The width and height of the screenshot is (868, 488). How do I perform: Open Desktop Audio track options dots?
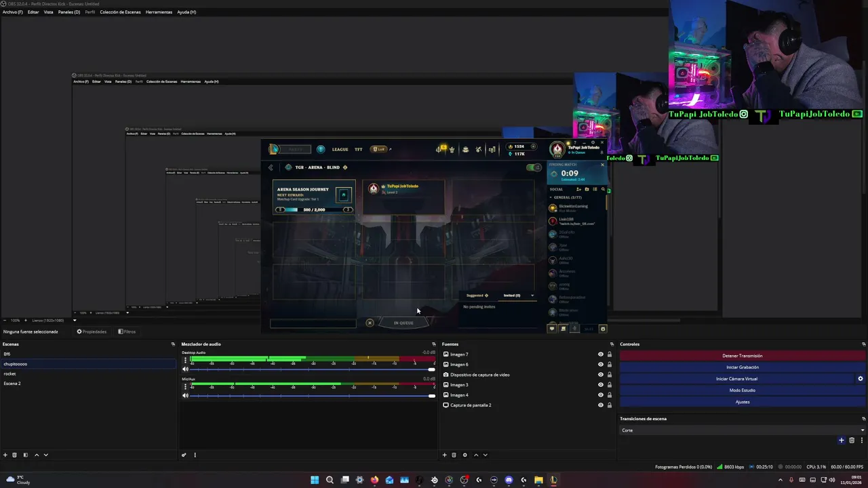pyautogui.click(x=185, y=360)
